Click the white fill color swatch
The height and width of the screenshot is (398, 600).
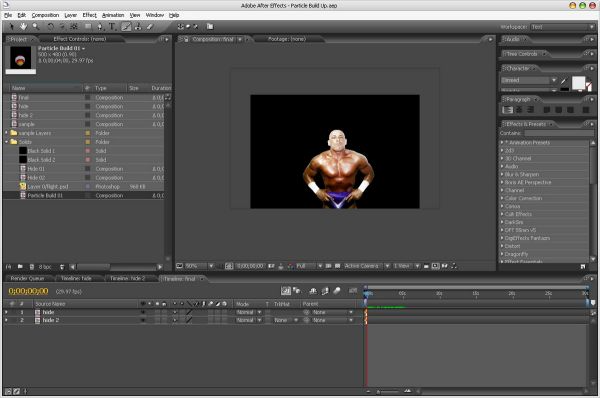pos(578,82)
